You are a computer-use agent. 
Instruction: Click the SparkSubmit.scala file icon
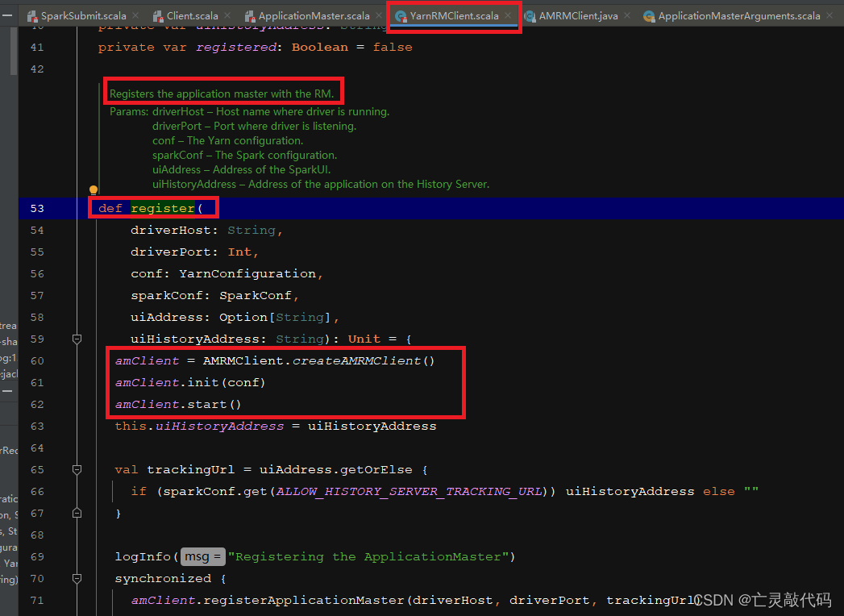pos(32,16)
